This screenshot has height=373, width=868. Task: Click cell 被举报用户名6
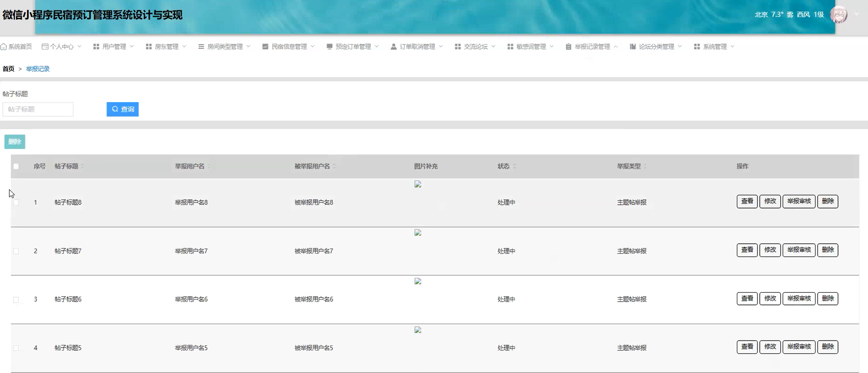point(314,300)
